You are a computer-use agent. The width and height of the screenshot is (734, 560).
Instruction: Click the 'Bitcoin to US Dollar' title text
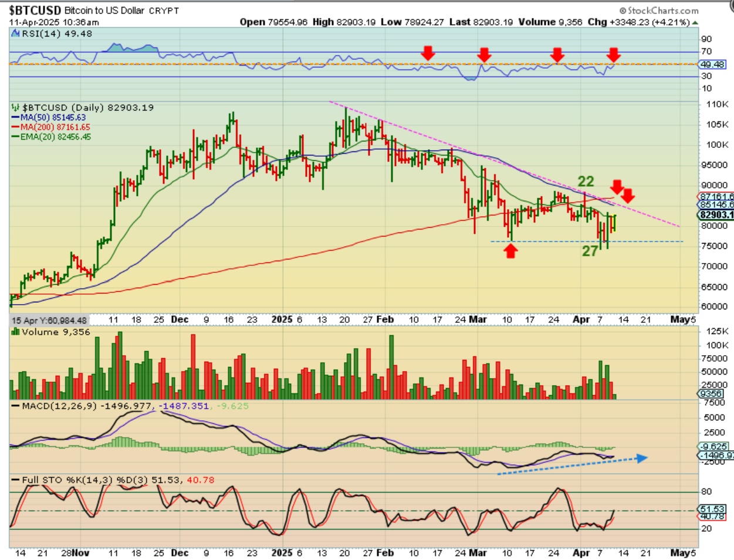104,11
